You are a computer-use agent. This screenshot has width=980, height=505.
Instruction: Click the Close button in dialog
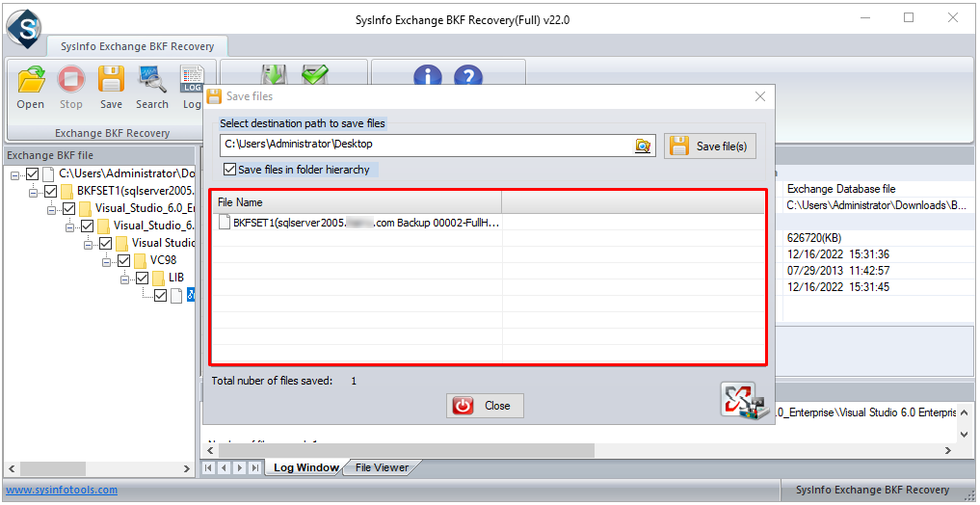[485, 406]
